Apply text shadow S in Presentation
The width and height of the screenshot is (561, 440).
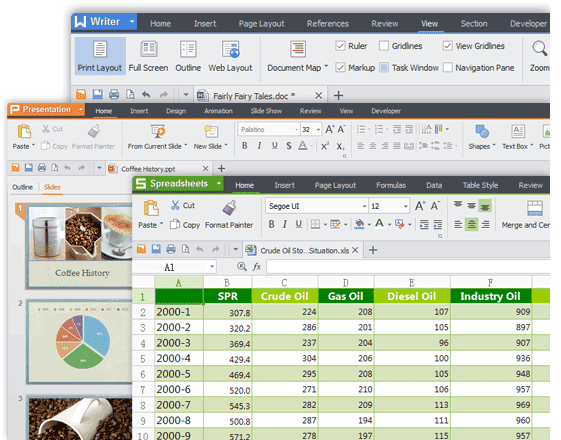point(289,146)
